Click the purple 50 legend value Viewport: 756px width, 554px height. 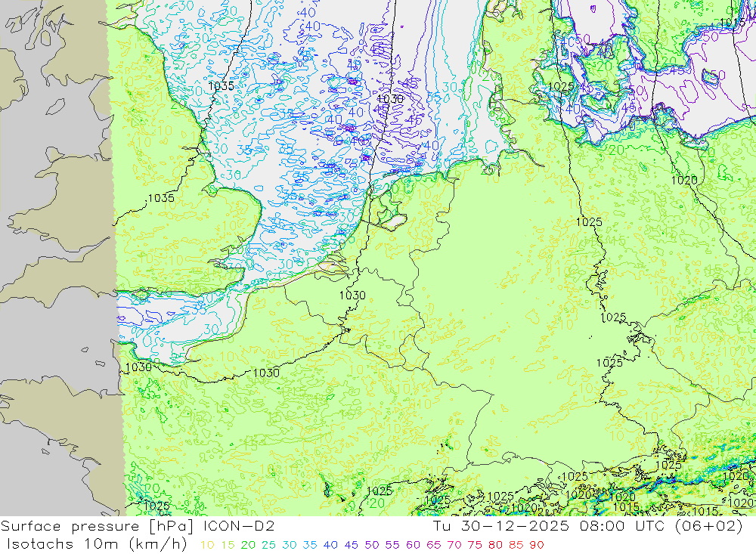(372, 546)
